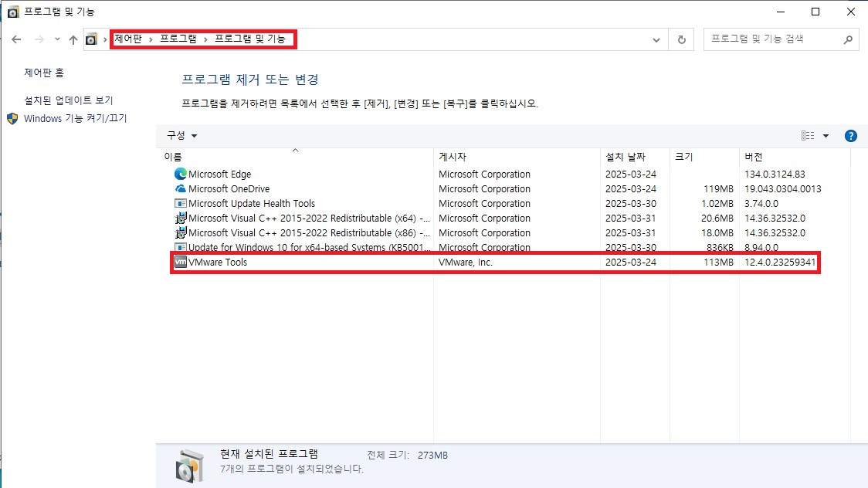
Task: Click the 20.6MB size cell
Action: [x=717, y=218]
